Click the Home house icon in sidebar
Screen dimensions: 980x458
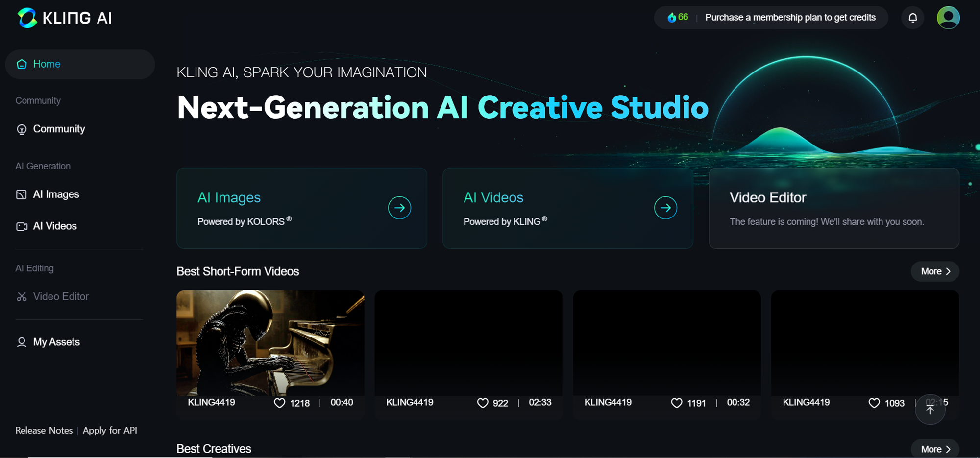(x=22, y=64)
